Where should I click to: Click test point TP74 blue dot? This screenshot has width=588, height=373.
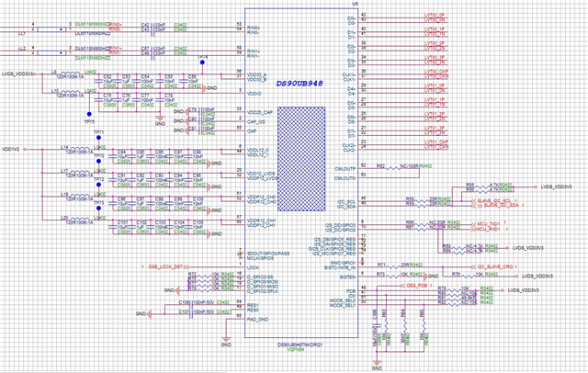[202, 62]
